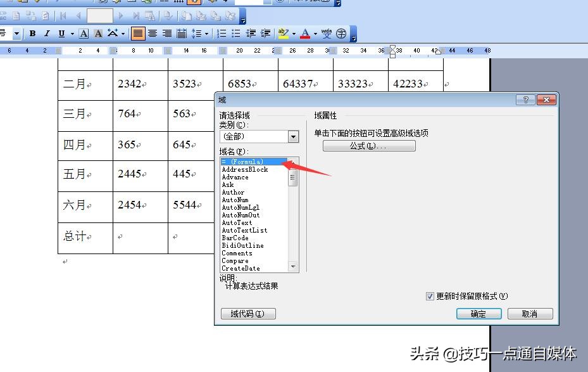Go to last mail merge record
Screen dimensions: 588x372
point(135,16)
